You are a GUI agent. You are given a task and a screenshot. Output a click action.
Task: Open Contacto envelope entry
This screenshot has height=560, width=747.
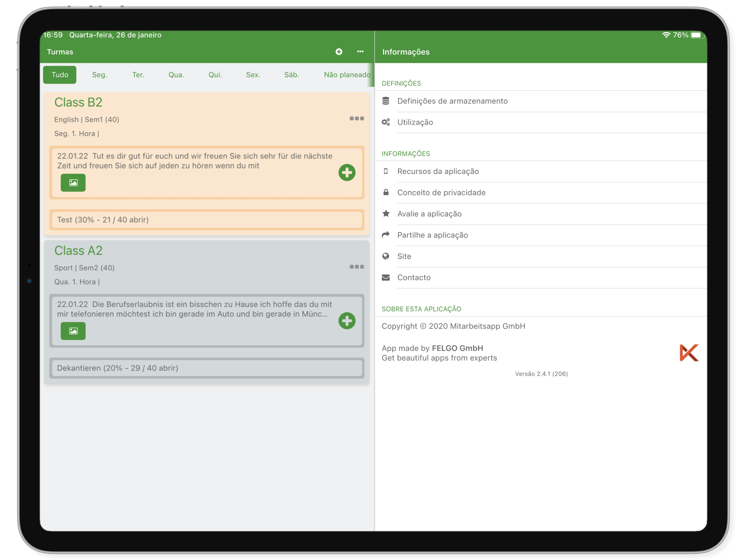click(386, 277)
